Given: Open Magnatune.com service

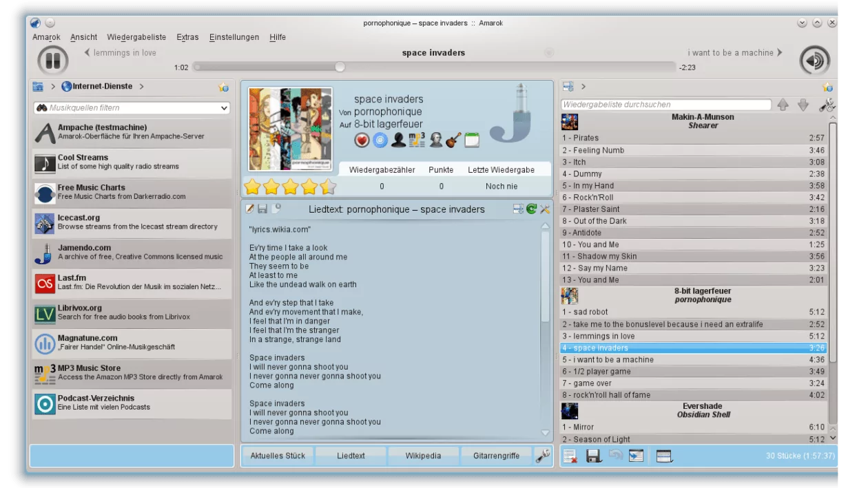Looking at the screenshot, I should pos(132,343).
